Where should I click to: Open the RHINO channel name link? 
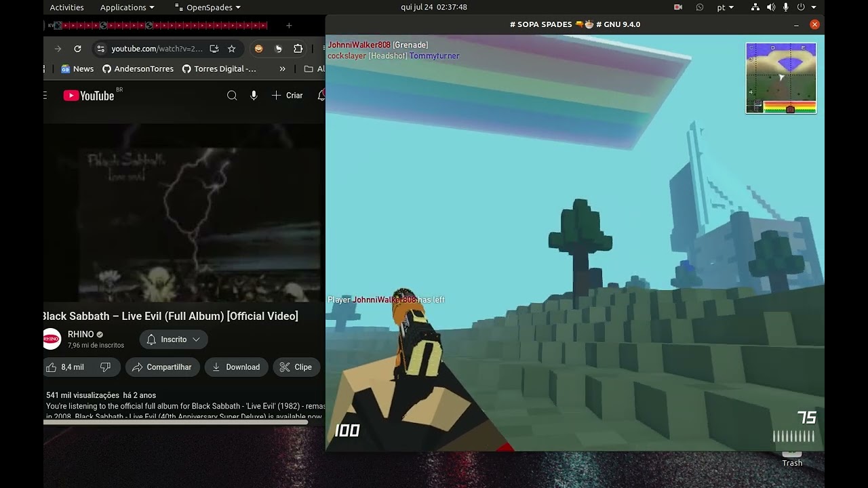(x=81, y=334)
